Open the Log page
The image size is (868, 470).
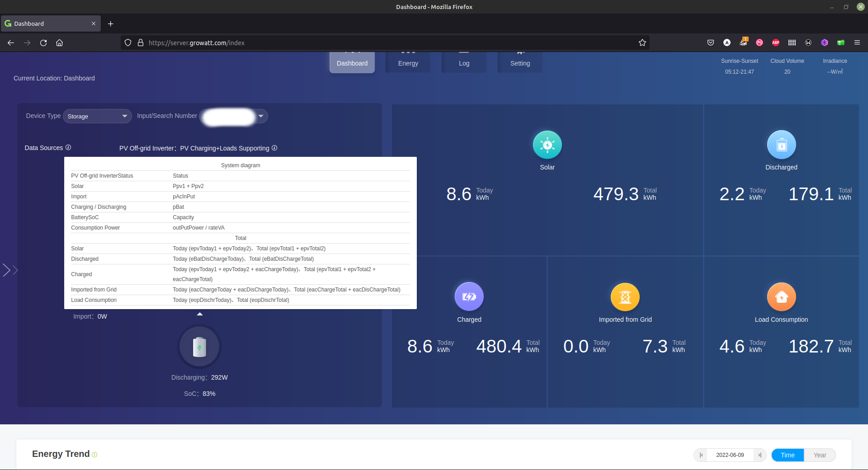tap(464, 63)
